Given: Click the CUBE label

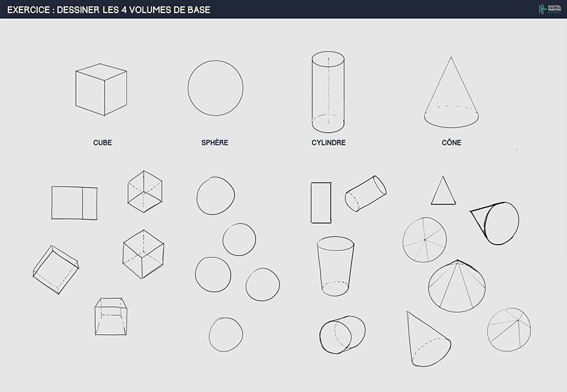Looking at the screenshot, I should pyautogui.click(x=102, y=143).
